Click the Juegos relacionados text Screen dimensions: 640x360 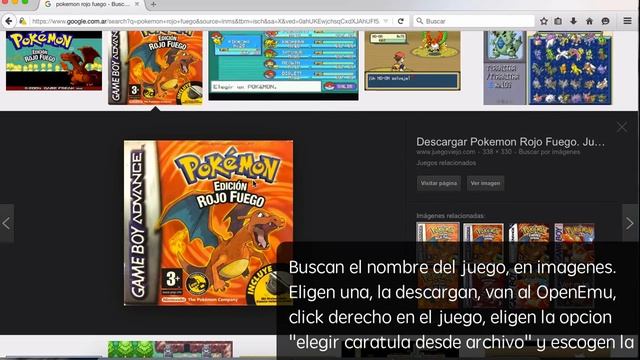click(x=446, y=163)
